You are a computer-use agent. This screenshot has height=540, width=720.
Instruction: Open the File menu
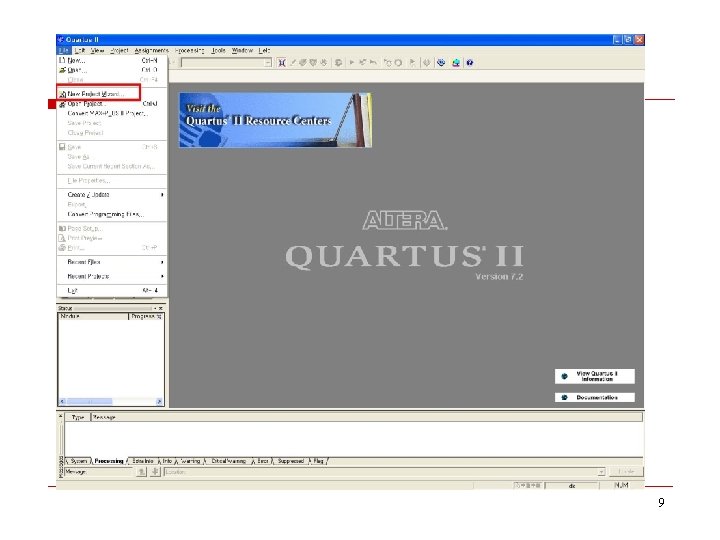tap(64, 51)
